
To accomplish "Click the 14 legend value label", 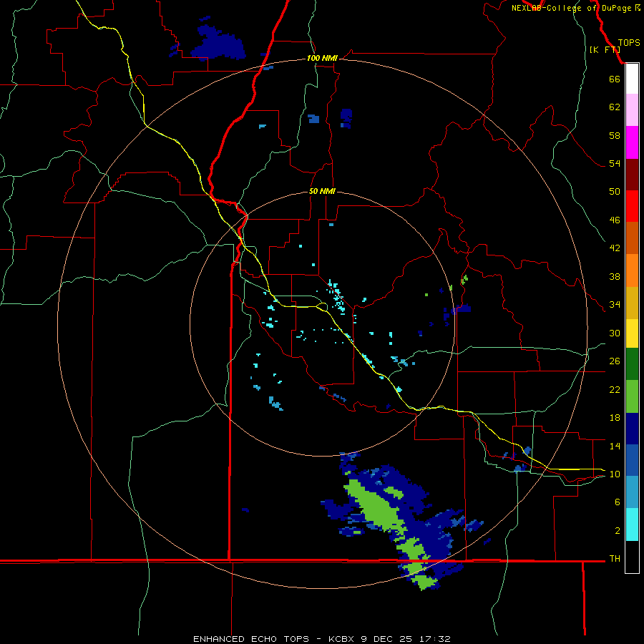I will (x=615, y=446).
